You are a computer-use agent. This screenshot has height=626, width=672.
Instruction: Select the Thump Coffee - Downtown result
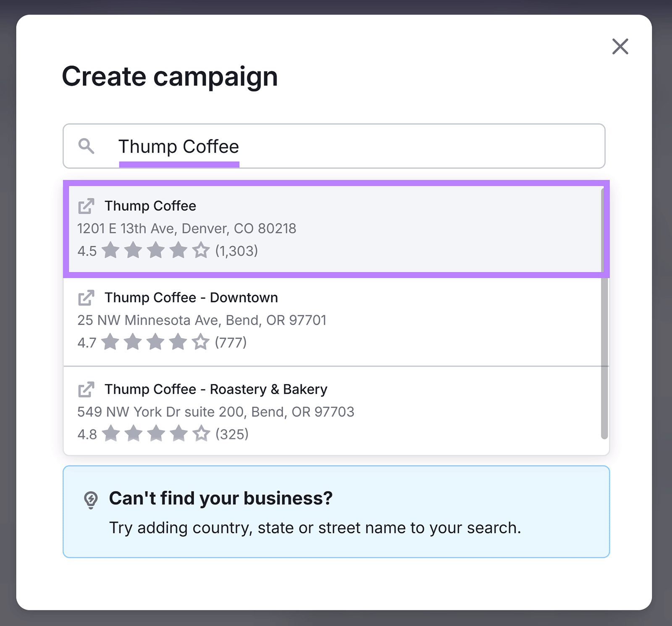(x=334, y=319)
